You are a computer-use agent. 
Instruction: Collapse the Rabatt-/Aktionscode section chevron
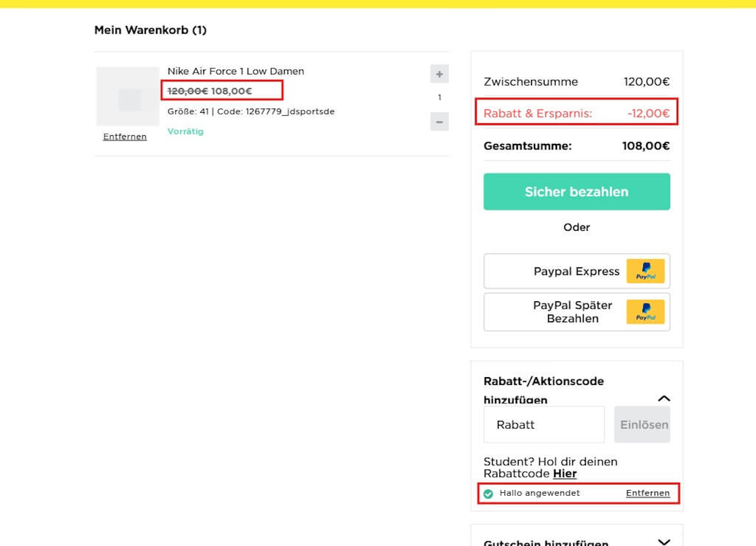(664, 399)
